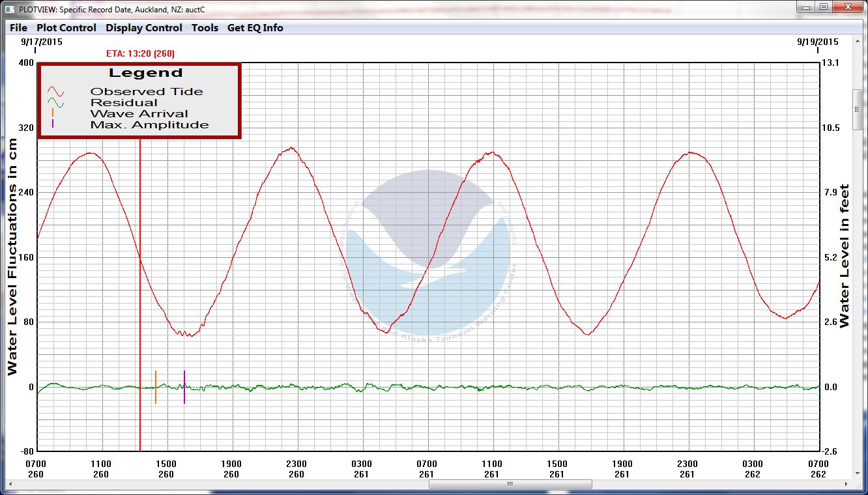Open the Plot Control menu

(x=66, y=28)
